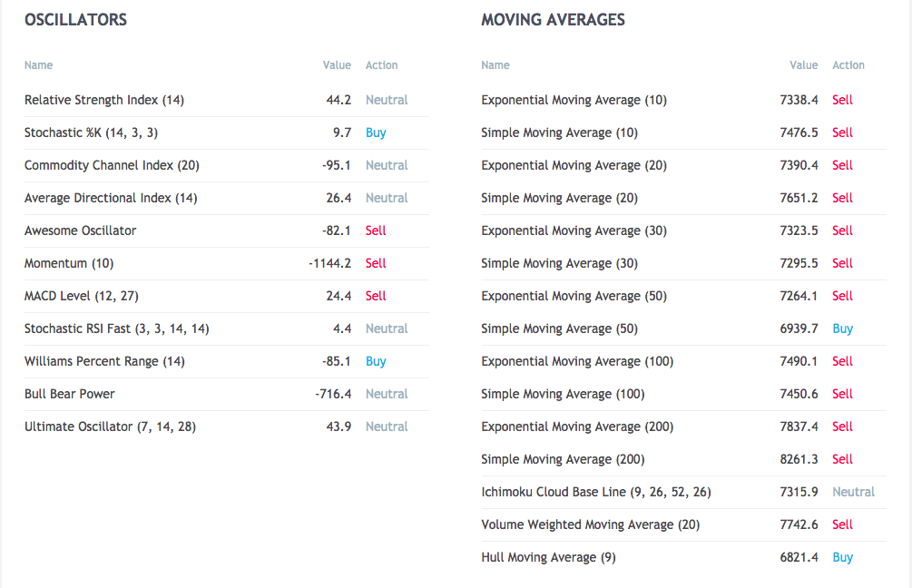
Task: Click Simple Moving Average (200) name
Action: click(563, 459)
